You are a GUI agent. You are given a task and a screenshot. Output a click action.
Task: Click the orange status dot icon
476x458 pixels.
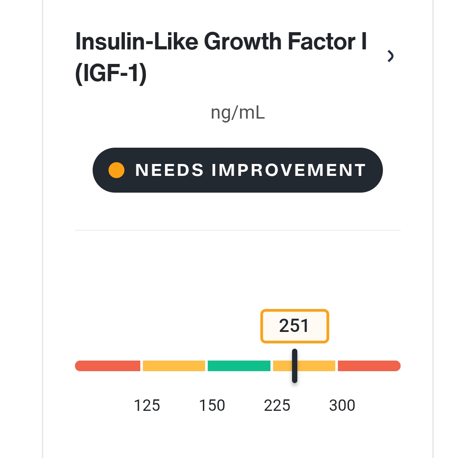pos(116,170)
